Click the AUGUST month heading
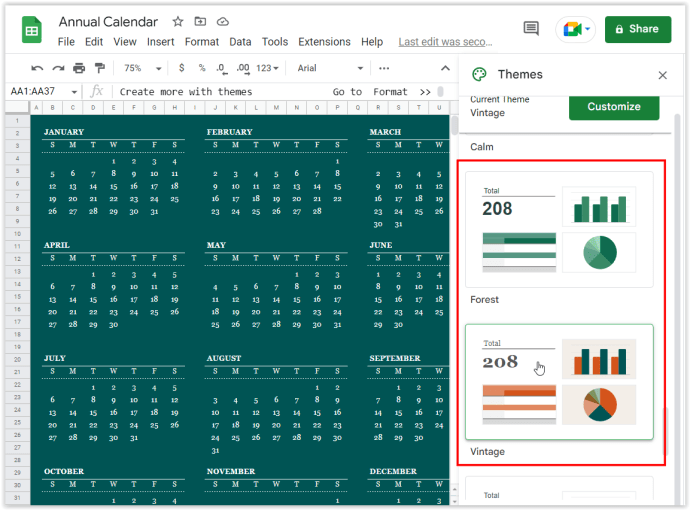 click(224, 358)
